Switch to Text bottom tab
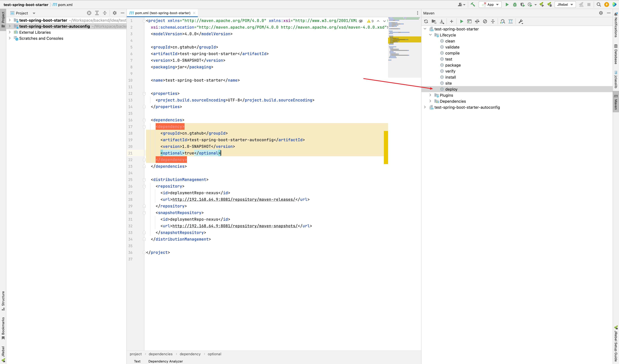The width and height of the screenshot is (619, 364). coord(137,361)
